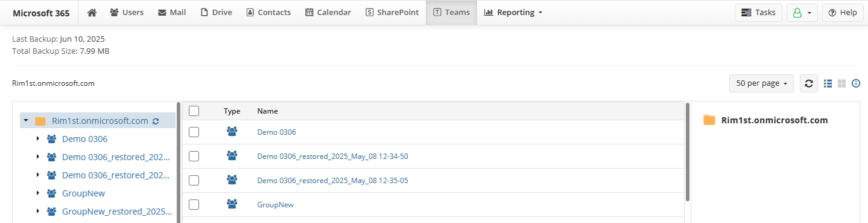Check the GroupNew row checkbox
Screen dimensions: 868x223
(194, 204)
